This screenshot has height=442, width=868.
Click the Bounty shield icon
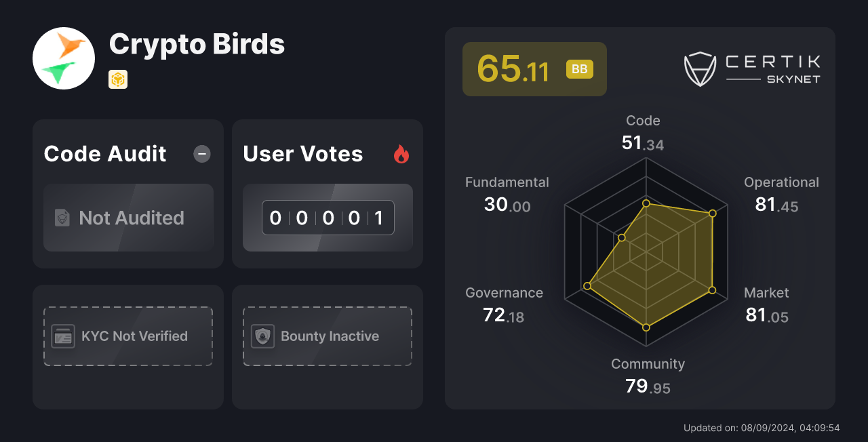(x=263, y=336)
